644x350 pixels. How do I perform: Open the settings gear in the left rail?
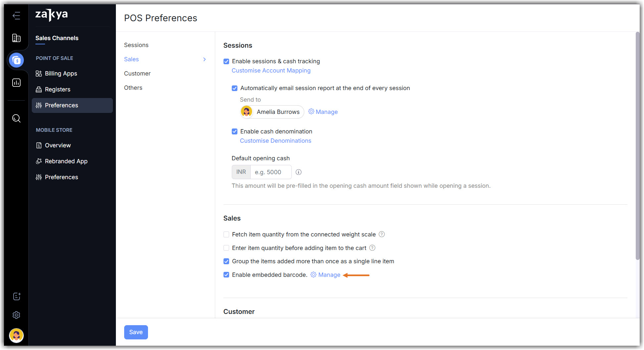point(16,315)
